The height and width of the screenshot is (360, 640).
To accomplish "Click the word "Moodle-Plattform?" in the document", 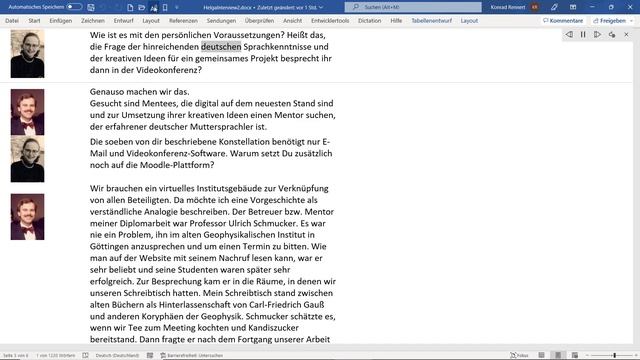I will [177, 165].
